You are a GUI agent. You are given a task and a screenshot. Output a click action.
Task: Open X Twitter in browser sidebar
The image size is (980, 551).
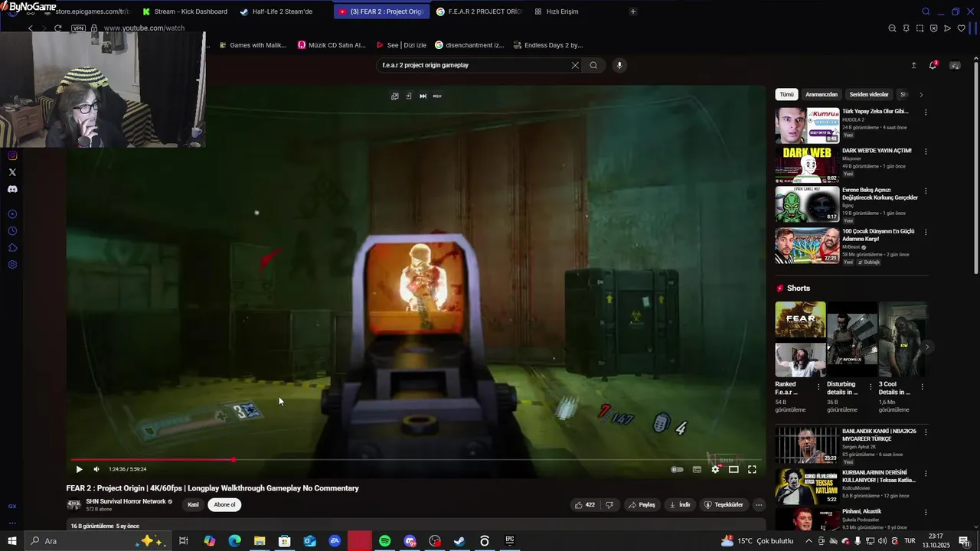(x=12, y=172)
